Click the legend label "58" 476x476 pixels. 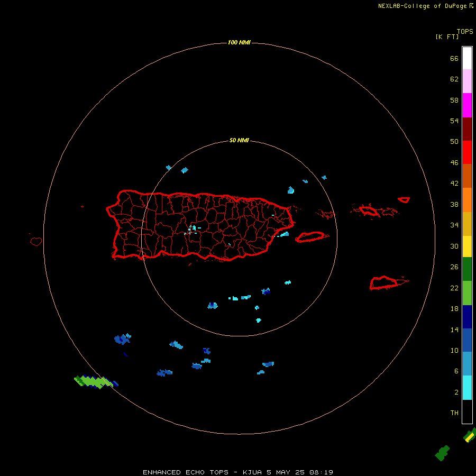454,100
